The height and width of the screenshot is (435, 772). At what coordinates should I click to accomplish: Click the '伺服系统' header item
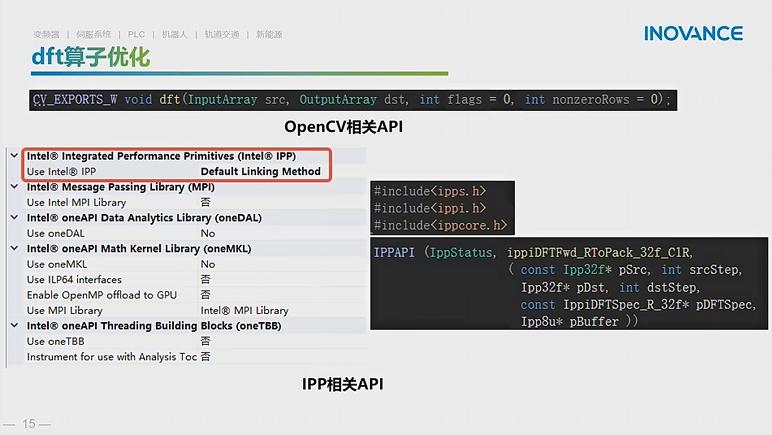(94, 34)
